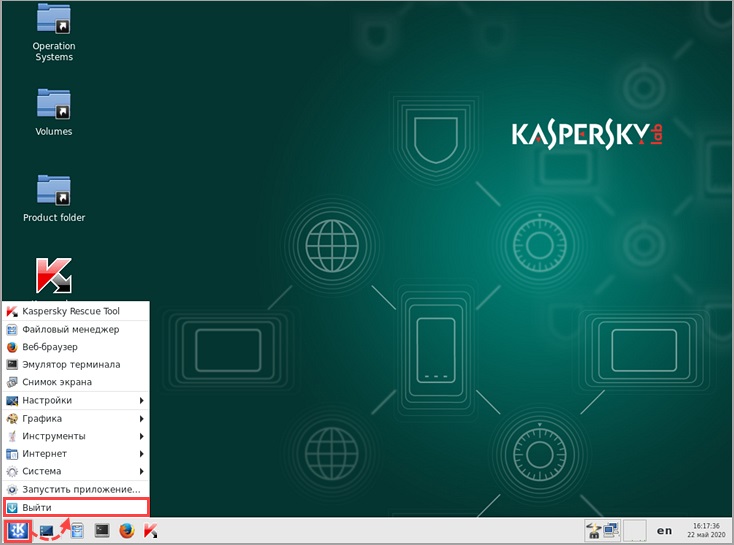The width and height of the screenshot is (734, 545).
Task: Expand the Настройки submenu
Action: [x=76, y=400]
